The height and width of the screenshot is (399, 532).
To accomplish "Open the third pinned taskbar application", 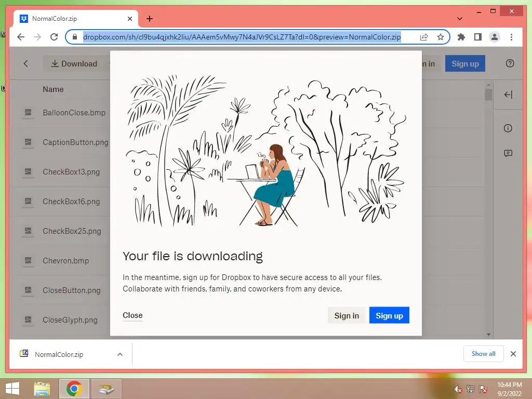I will click(x=106, y=389).
